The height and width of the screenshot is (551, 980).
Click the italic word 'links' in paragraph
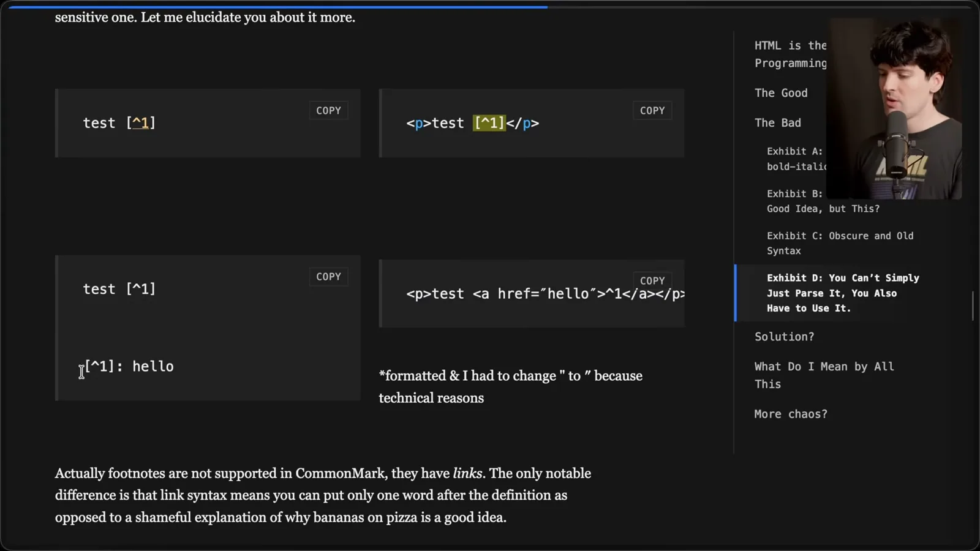(468, 473)
